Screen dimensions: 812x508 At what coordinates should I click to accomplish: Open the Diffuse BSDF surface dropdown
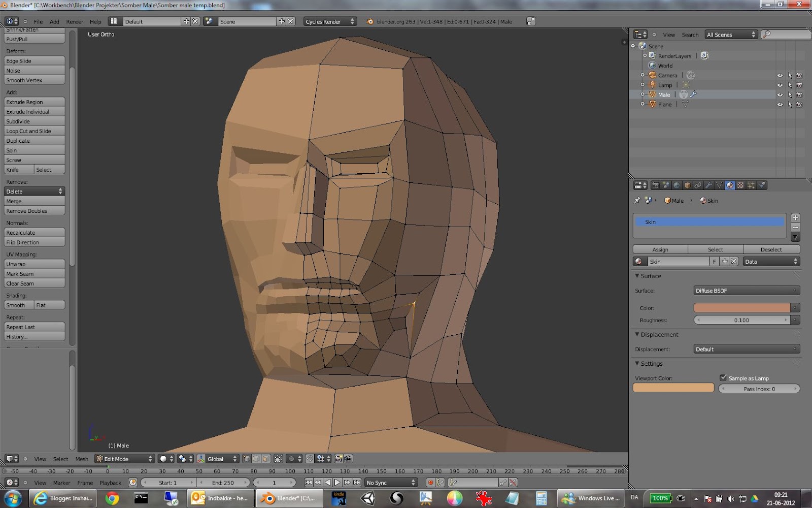coord(747,291)
